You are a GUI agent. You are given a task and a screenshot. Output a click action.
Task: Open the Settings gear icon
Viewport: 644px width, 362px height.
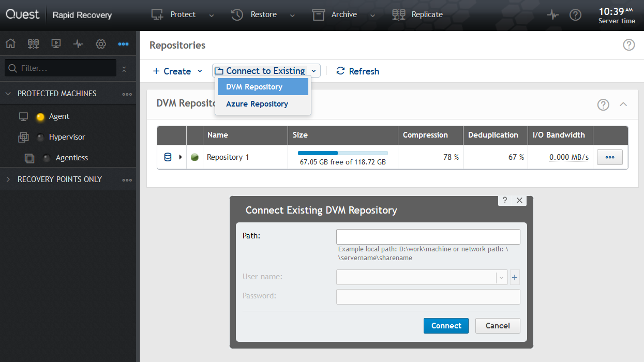coord(100,43)
